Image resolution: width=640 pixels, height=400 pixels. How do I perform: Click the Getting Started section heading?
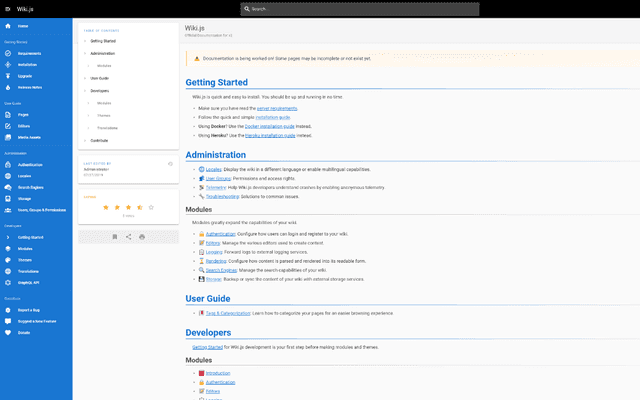pos(217,82)
